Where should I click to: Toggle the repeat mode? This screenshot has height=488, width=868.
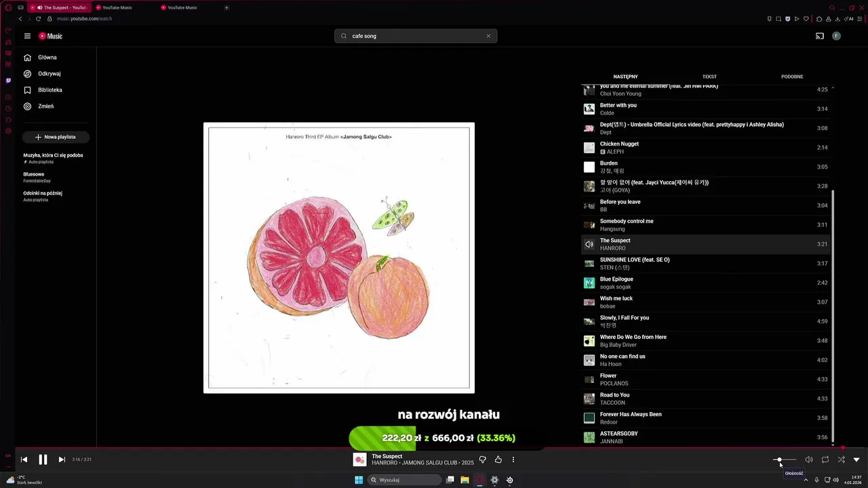825,460
